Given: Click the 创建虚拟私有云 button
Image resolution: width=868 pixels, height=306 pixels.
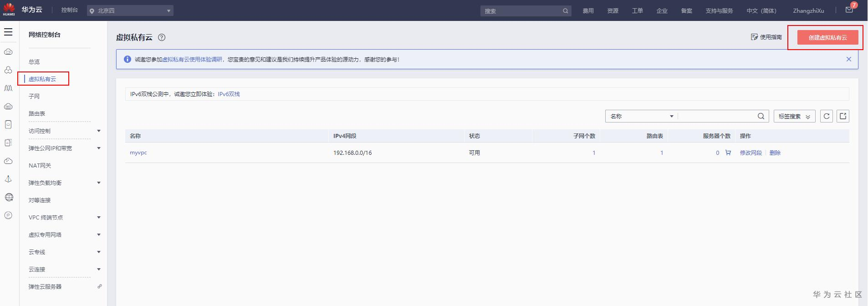Looking at the screenshot, I should point(828,37).
